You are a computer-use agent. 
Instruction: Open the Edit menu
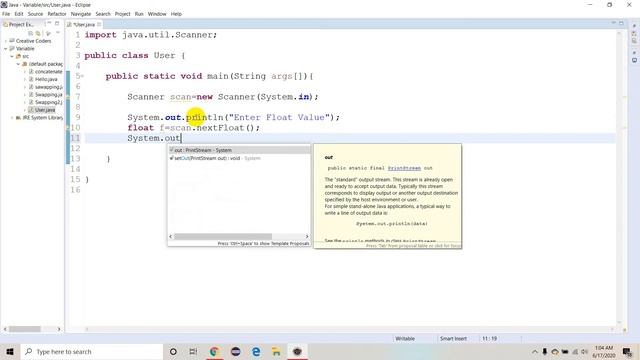19,14
